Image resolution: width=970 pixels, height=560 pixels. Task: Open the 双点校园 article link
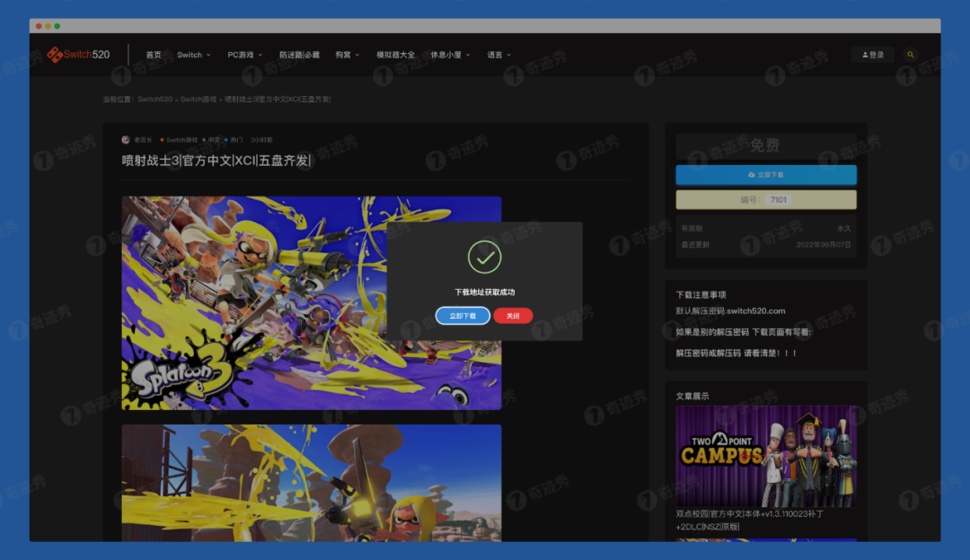[x=750, y=520]
